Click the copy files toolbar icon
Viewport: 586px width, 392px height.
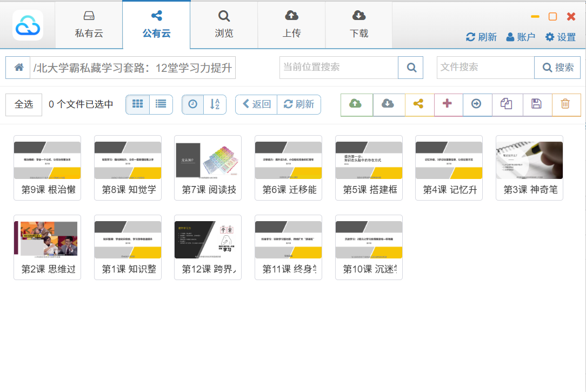tap(506, 104)
